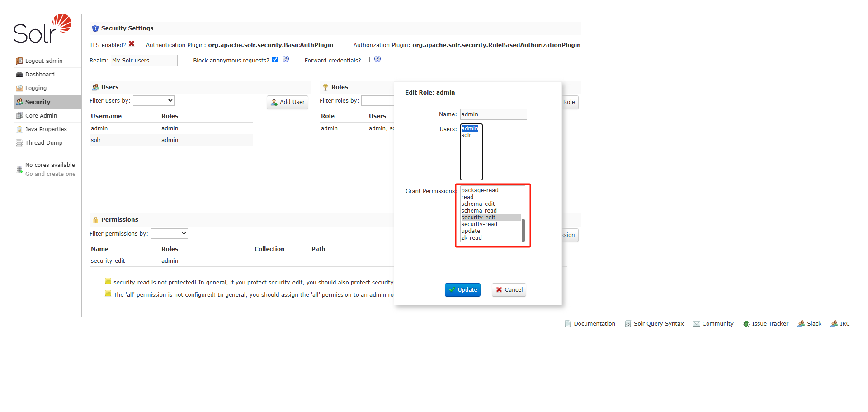868x412 pixels.
Task: Click Go and create one link
Action: 50,174
